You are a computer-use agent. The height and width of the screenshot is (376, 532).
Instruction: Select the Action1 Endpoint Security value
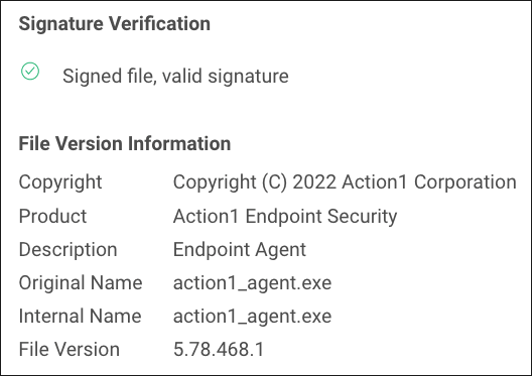click(285, 217)
